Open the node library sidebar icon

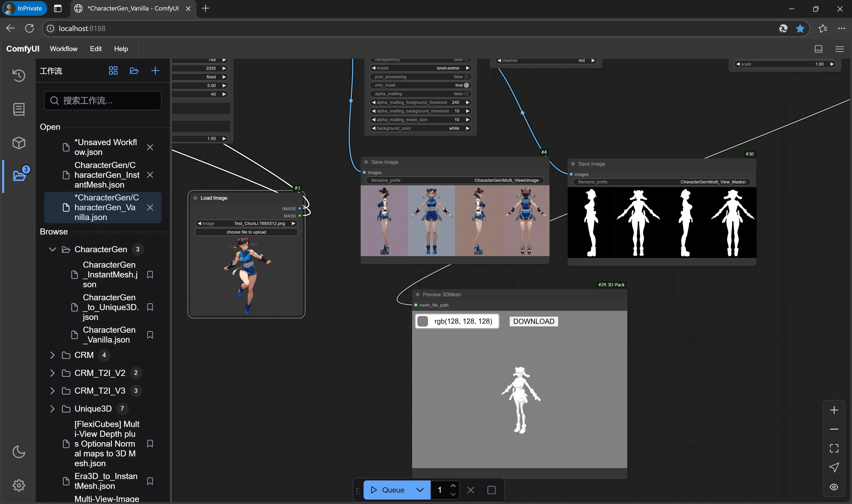point(19,109)
